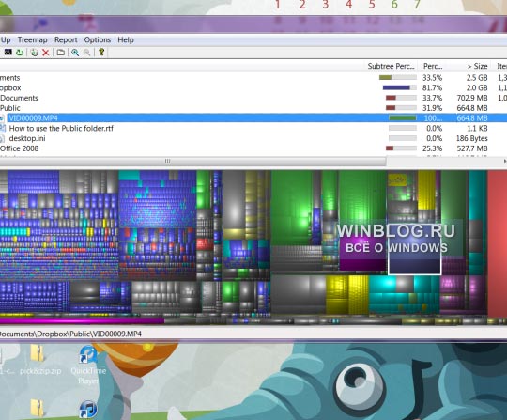507x420 pixels.
Task: Select the lower zip archive desktop icon
Action: point(38,409)
